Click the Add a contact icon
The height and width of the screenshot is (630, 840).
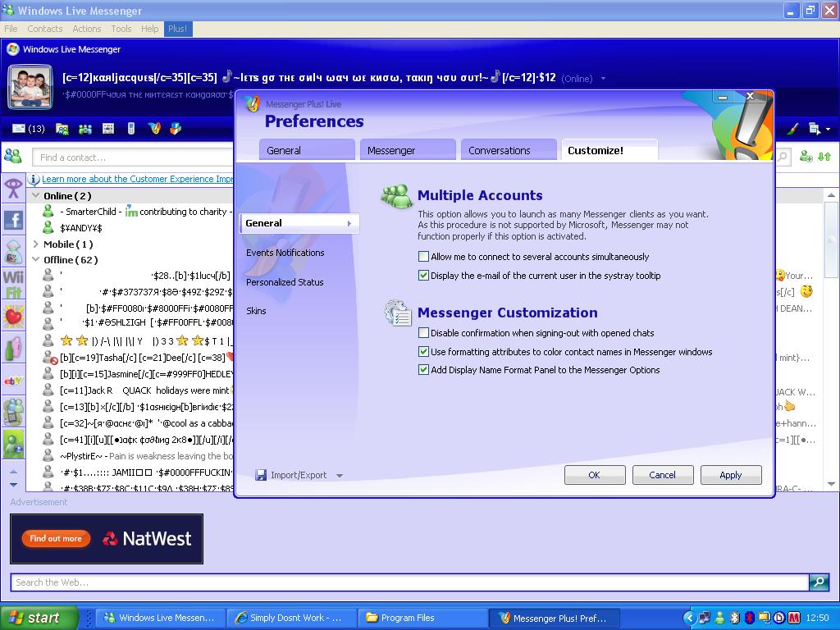pyautogui.click(x=806, y=156)
